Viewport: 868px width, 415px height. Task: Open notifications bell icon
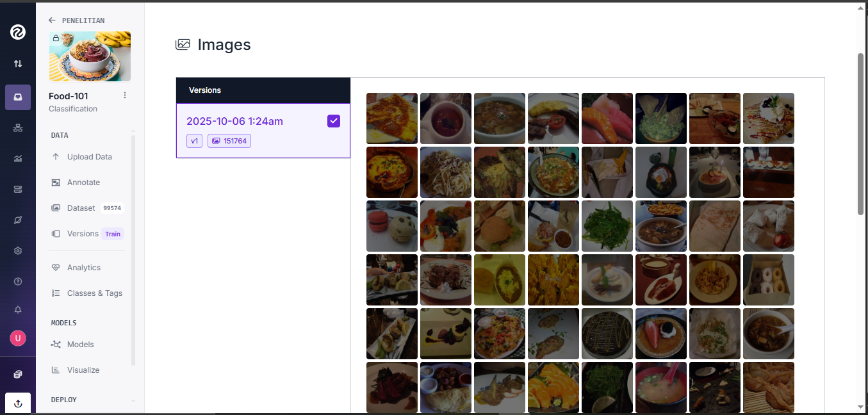tap(18, 309)
